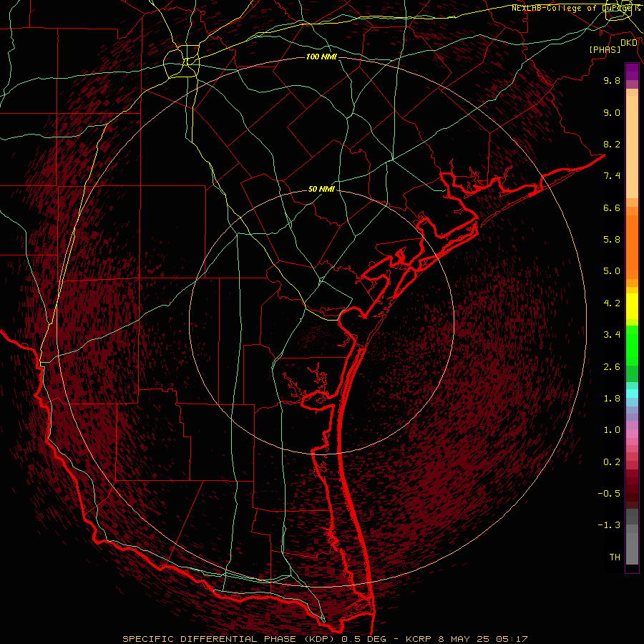Click the 6.6 scale value

(612, 208)
